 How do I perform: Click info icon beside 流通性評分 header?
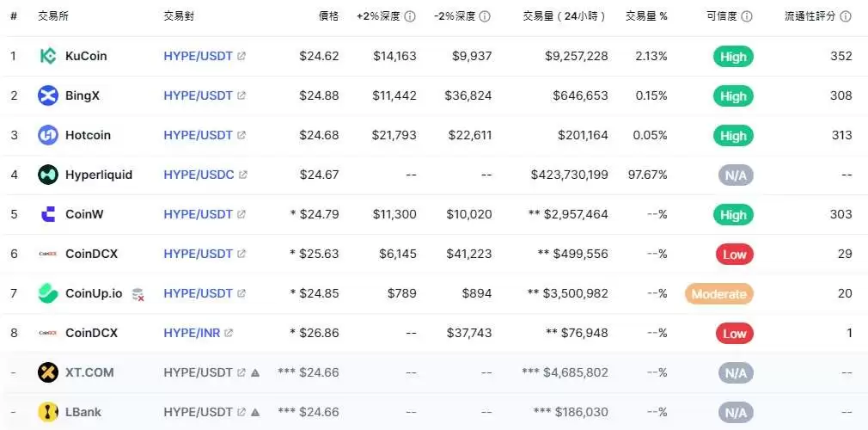point(846,16)
